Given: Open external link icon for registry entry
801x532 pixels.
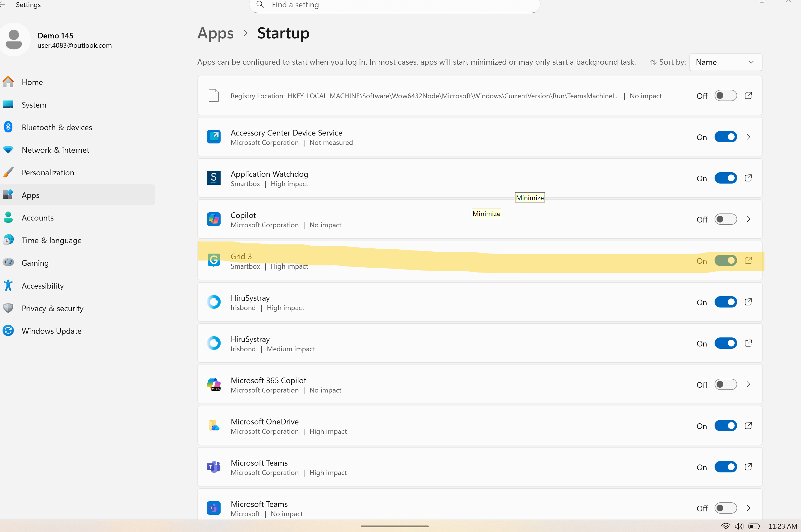Looking at the screenshot, I should [748, 95].
